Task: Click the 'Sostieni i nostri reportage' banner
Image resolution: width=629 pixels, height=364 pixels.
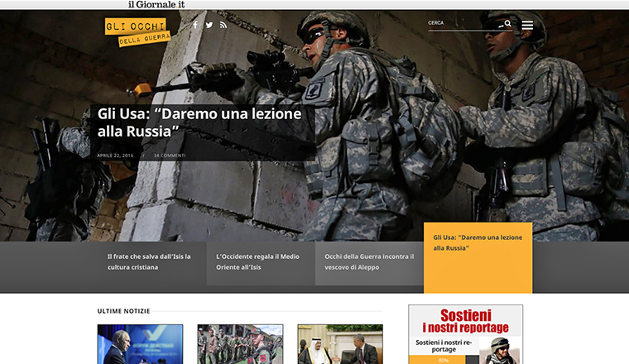Action: coord(466,334)
